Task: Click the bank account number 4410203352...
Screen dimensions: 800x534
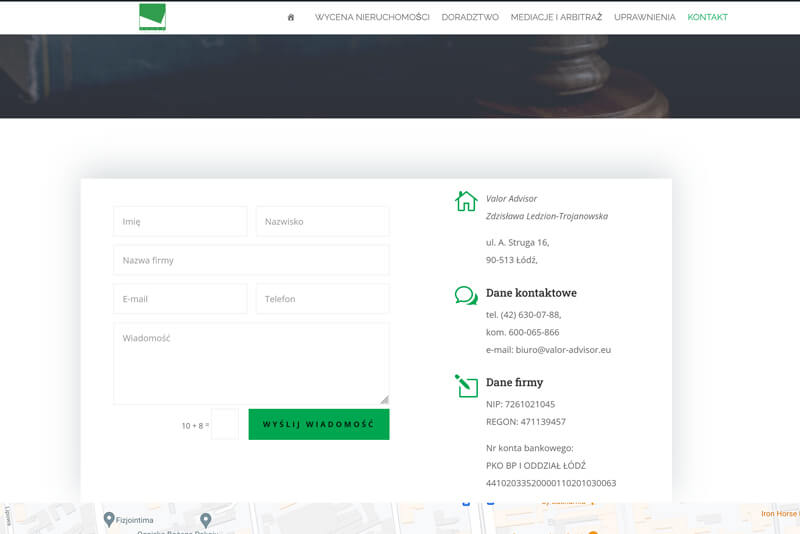Action: click(x=551, y=483)
